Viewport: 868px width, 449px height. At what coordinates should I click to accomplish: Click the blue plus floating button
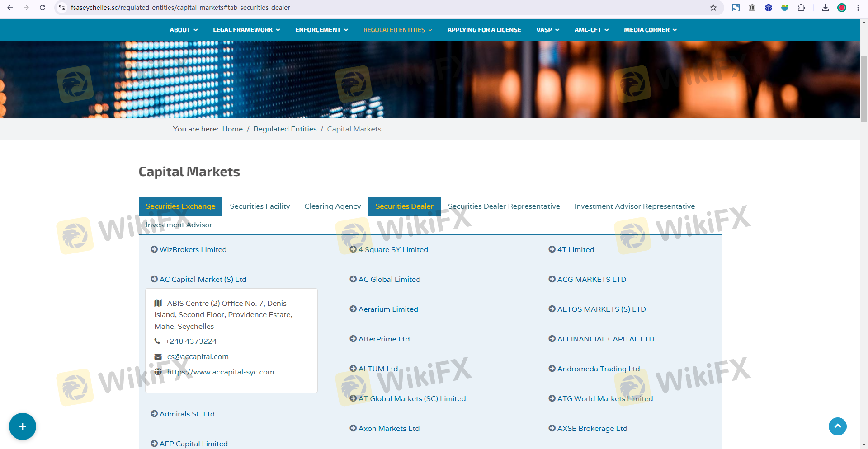click(x=23, y=426)
